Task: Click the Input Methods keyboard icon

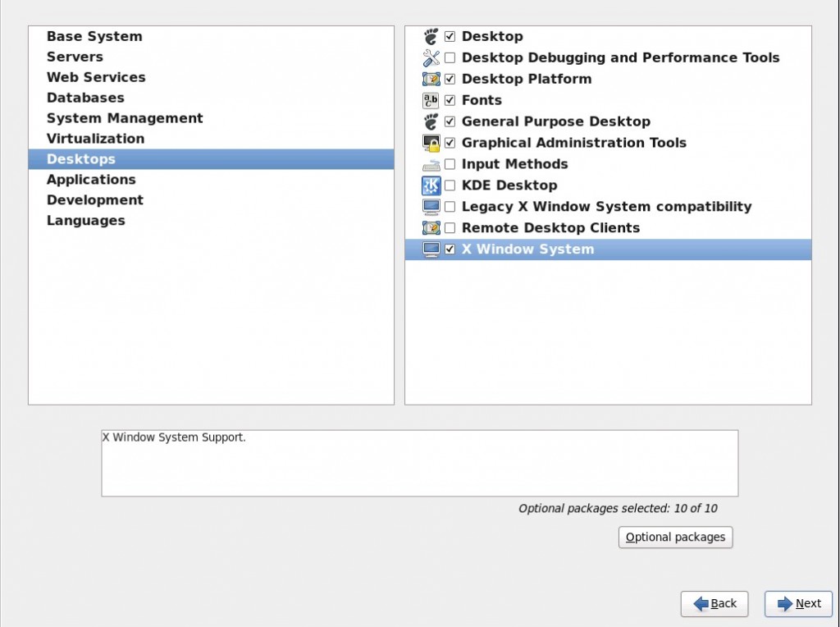Action: 430,164
